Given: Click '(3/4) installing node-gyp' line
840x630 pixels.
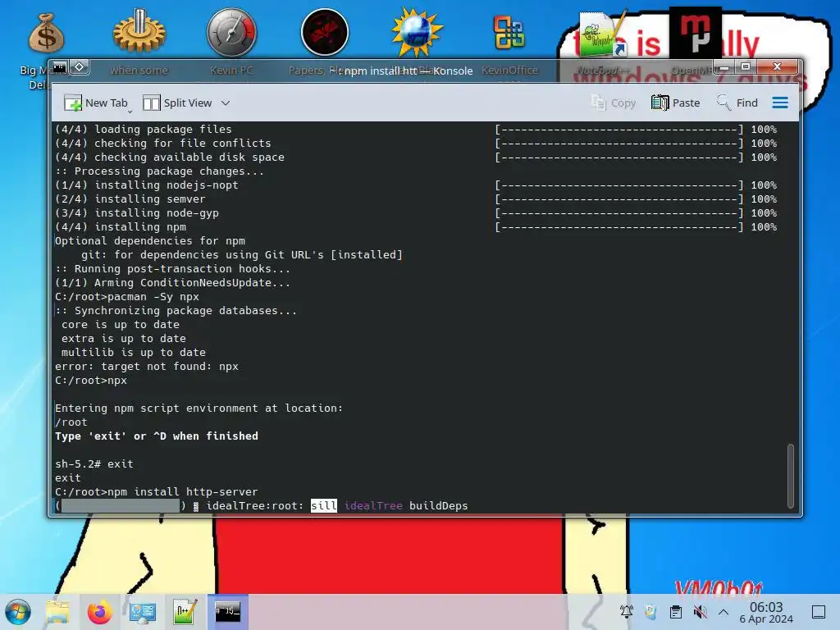Looking at the screenshot, I should tap(137, 213).
